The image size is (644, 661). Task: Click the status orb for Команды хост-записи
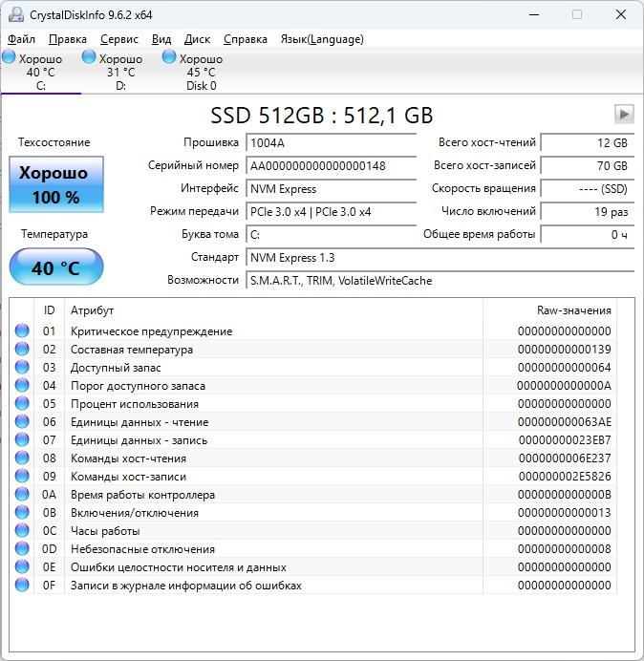(22, 476)
